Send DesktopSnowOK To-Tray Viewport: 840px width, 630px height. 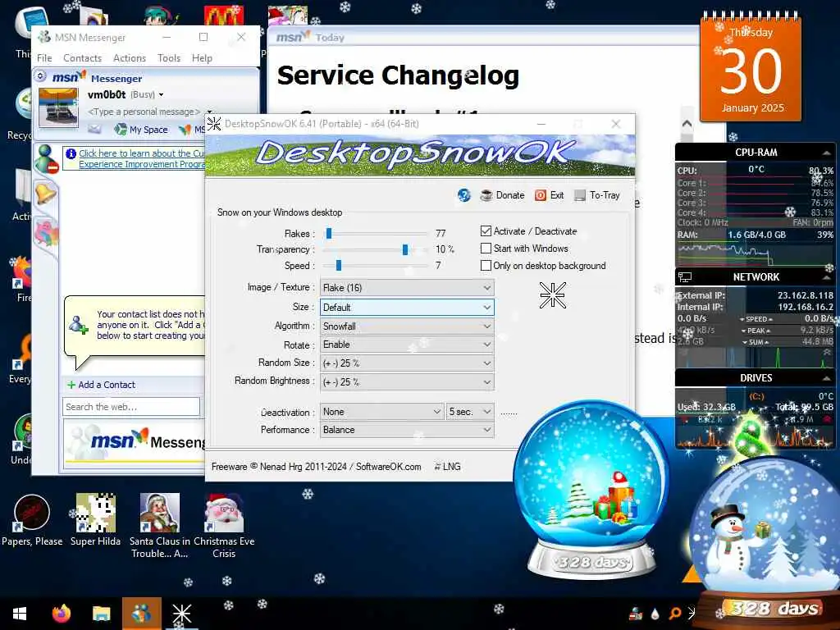597,195
